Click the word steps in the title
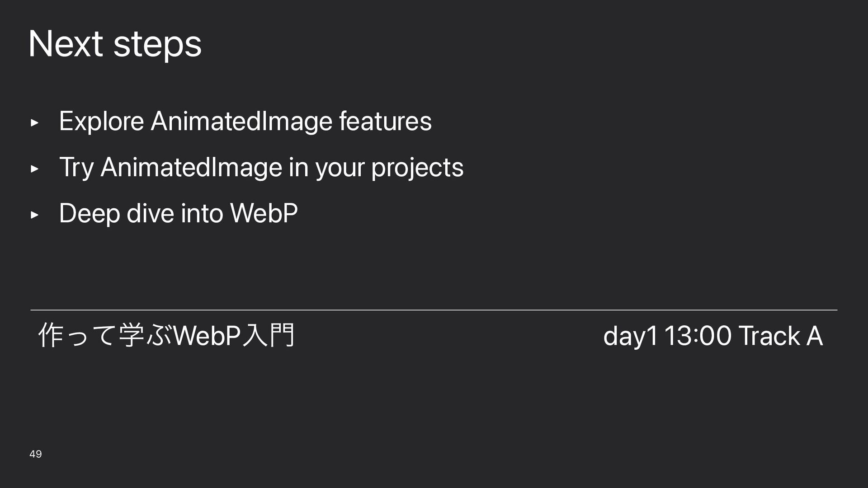This screenshot has height=488, width=868. [157, 44]
